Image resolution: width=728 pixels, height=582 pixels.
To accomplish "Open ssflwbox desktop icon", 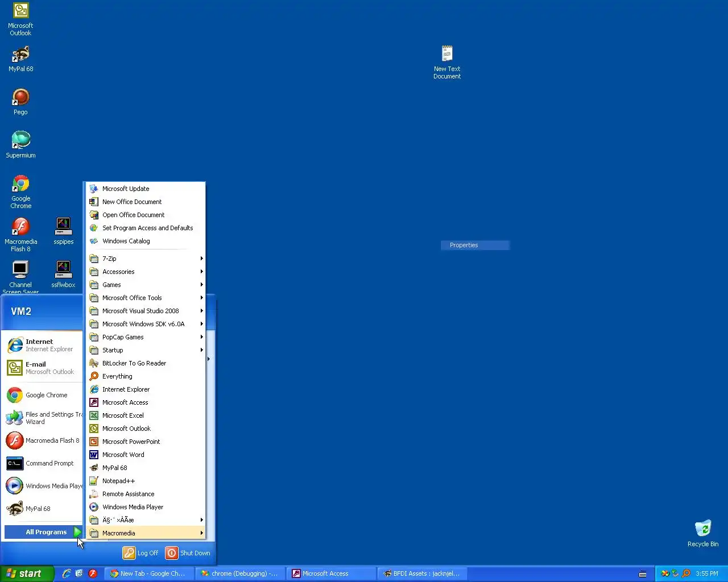I will [63, 275].
